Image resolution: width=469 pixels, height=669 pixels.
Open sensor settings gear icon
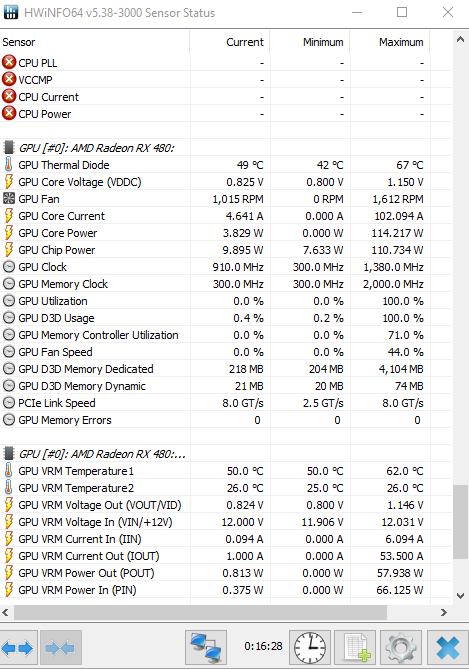coord(401,647)
